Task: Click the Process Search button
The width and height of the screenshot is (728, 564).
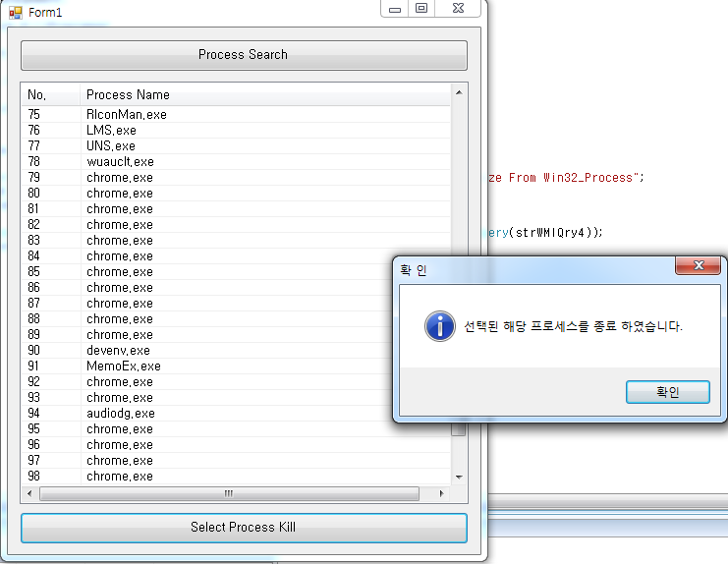Action: (244, 55)
